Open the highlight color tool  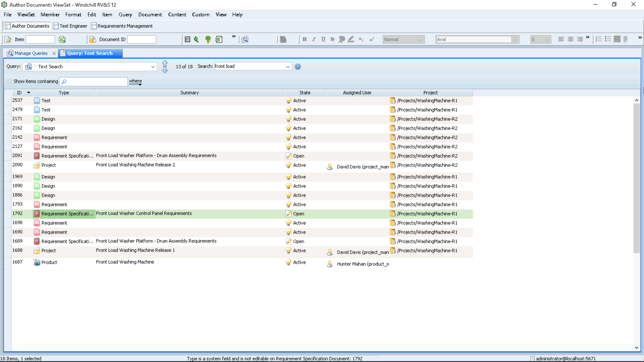click(351, 39)
